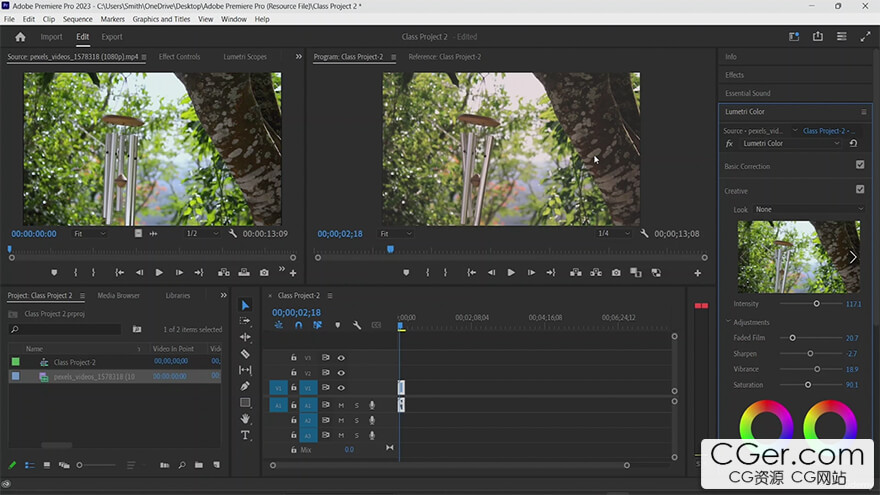
Task: Select the Slip tool
Action: coord(245,370)
